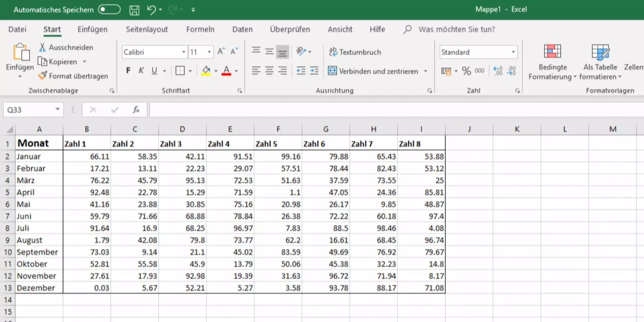The width and height of the screenshot is (644, 322).
Task: Click Verbinden und zentrieren button
Action: pyautogui.click(x=373, y=71)
